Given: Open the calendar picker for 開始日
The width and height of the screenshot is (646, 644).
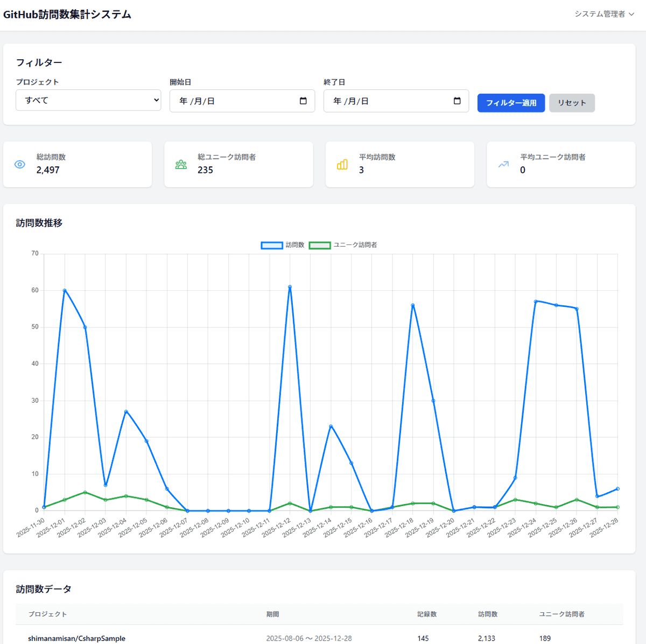Looking at the screenshot, I should [301, 101].
